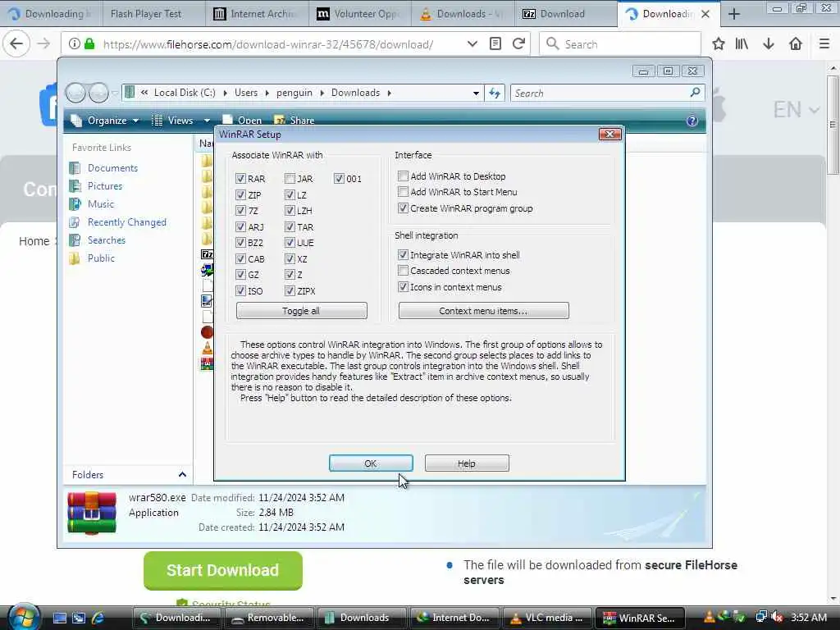Confirm WinRAR Setup with OK

click(371, 463)
